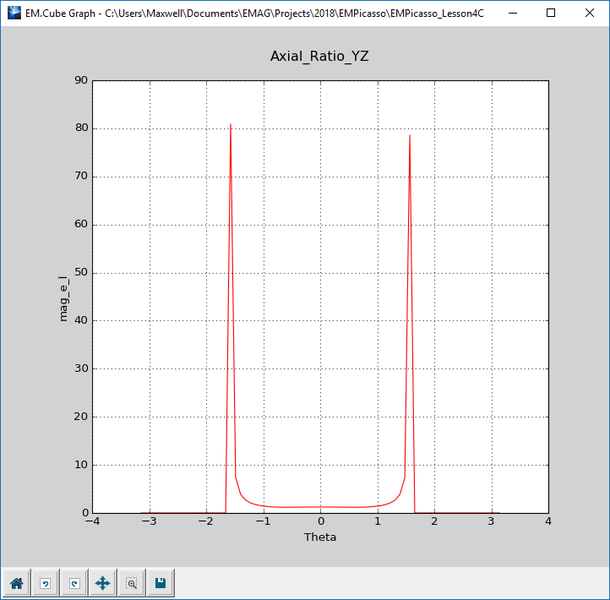
Task: Click the Theta x-axis label
Action: [320, 537]
